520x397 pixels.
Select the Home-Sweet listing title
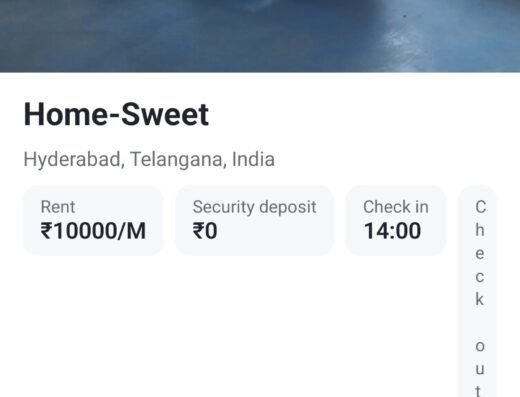(x=116, y=115)
